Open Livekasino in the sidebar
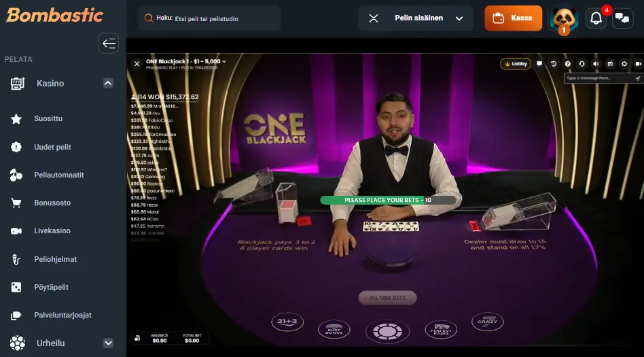This screenshot has width=644, height=357. [52, 231]
